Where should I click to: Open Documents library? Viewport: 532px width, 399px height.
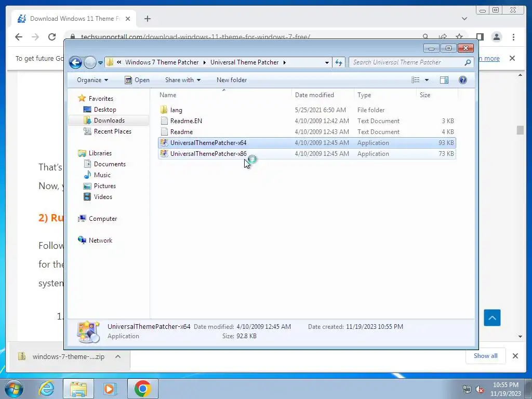[110, 164]
